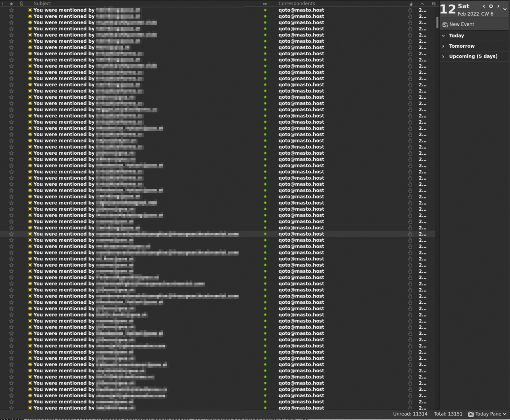Toggle read status of first message
The image size is (510, 420).
(265, 10)
